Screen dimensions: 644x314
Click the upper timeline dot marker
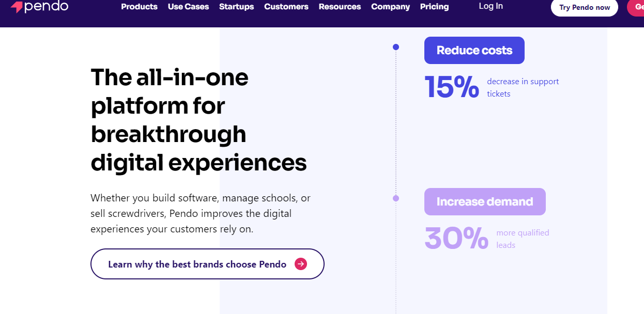pyautogui.click(x=396, y=46)
